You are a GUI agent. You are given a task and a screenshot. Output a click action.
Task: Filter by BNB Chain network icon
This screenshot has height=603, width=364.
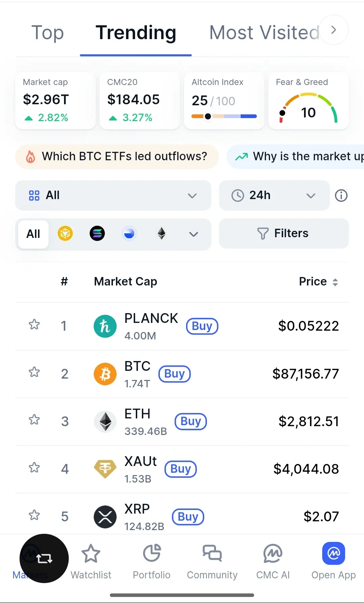[x=65, y=234]
